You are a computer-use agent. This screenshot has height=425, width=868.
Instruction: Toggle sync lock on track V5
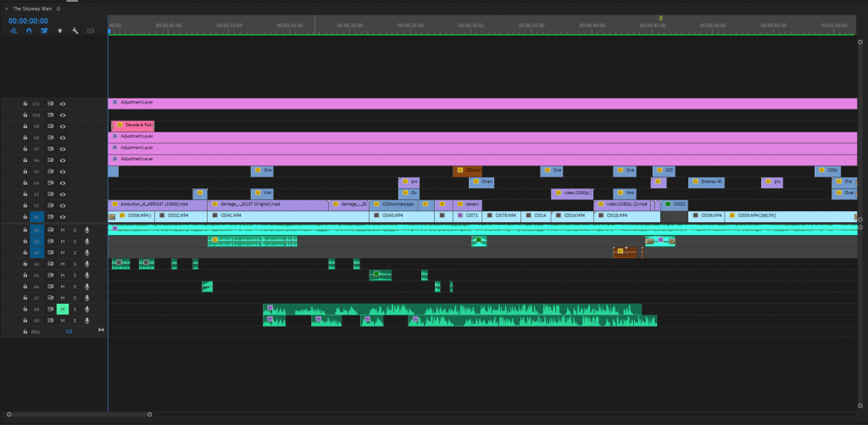50,171
